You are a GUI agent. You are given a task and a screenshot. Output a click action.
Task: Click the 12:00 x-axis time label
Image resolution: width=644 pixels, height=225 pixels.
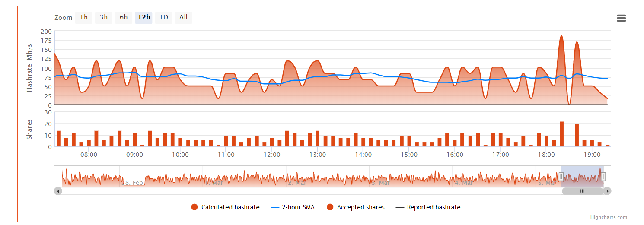tap(272, 155)
